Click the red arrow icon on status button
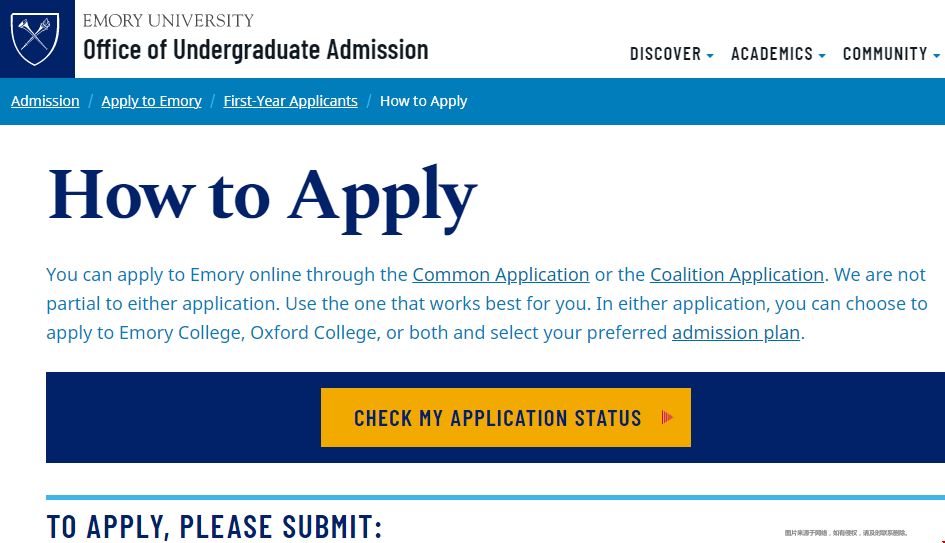The image size is (945, 543). pos(667,417)
